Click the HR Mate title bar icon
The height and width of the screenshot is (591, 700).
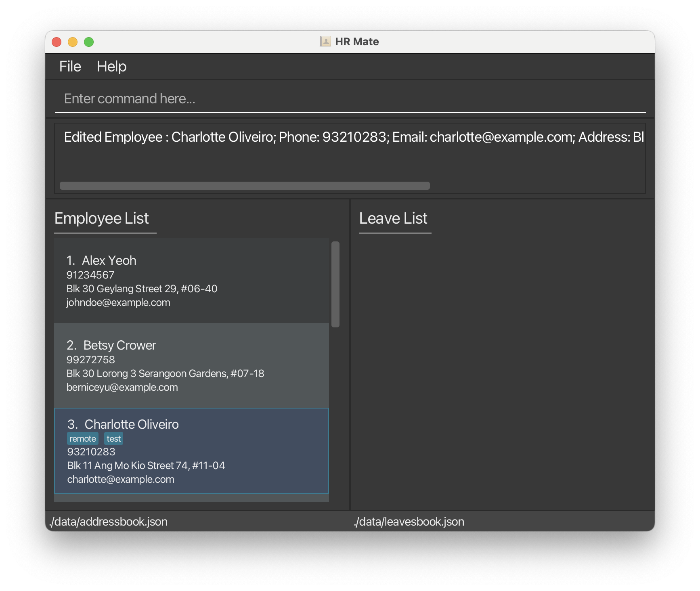325,42
